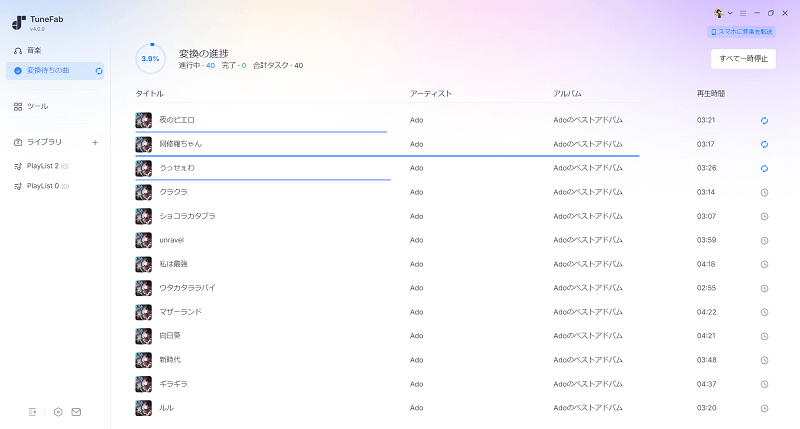Open the 音楽 section in sidebar
This screenshot has width=800, height=429.
[x=28, y=51]
